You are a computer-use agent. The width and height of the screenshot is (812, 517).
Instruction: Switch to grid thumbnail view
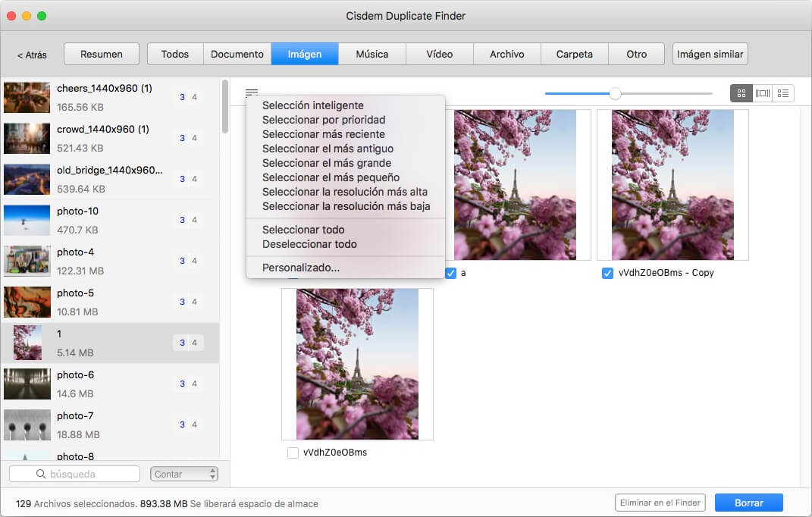click(741, 93)
